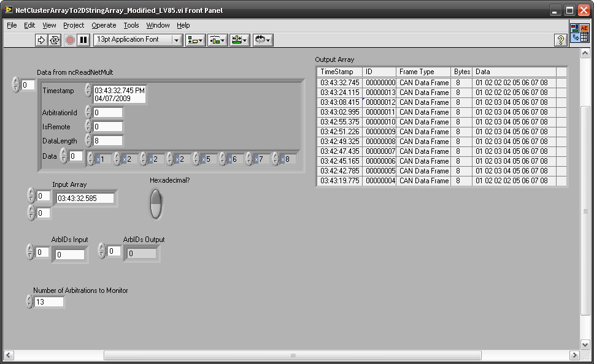Click the vertical scrollbar thumb
This screenshot has height=364, width=594.
pyautogui.click(x=585, y=211)
